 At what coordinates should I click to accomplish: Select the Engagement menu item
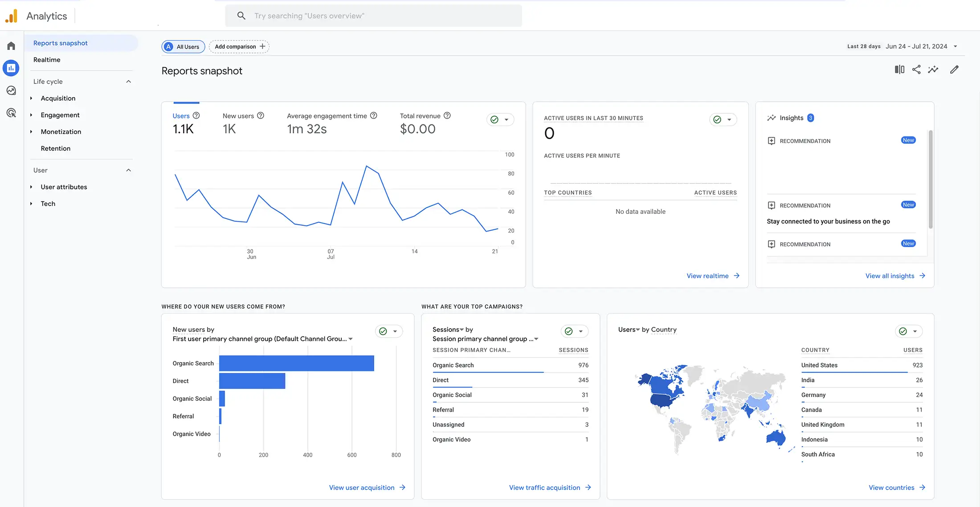pyautogui.click(x=60, y=115)
